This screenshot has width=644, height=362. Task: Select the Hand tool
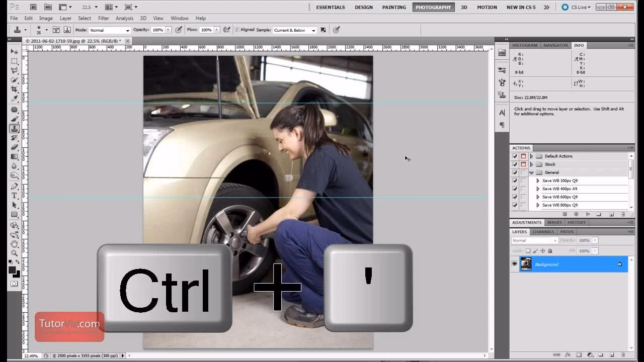[x=14, y=245]
